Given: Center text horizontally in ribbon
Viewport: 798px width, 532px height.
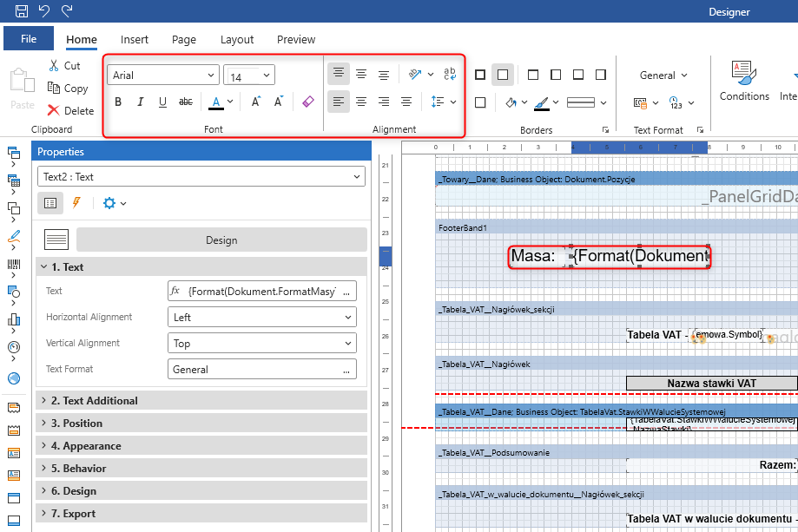Looking at the screenshot, I should [361, 102].
